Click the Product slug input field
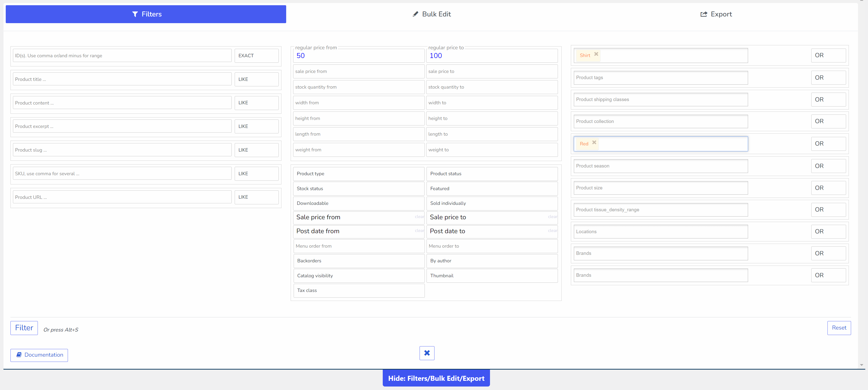 click(122, 150)
